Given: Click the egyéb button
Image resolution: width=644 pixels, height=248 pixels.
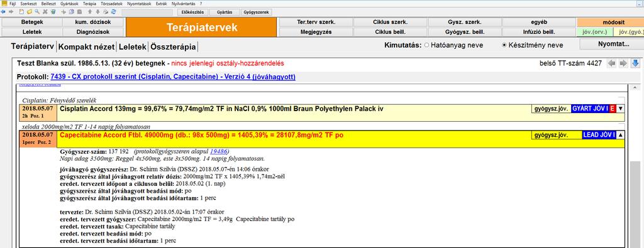Looking at the screenshot, I should coord(539,22).
